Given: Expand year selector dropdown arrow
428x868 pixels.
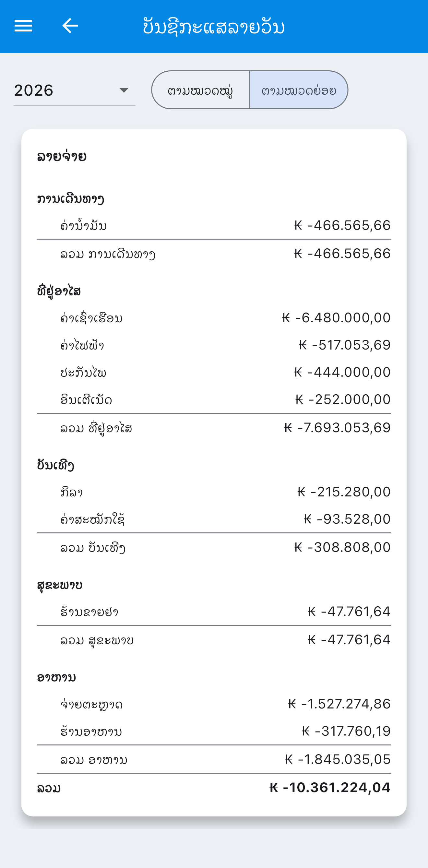Looking at the screenshot, I should [x=124, y=90].
